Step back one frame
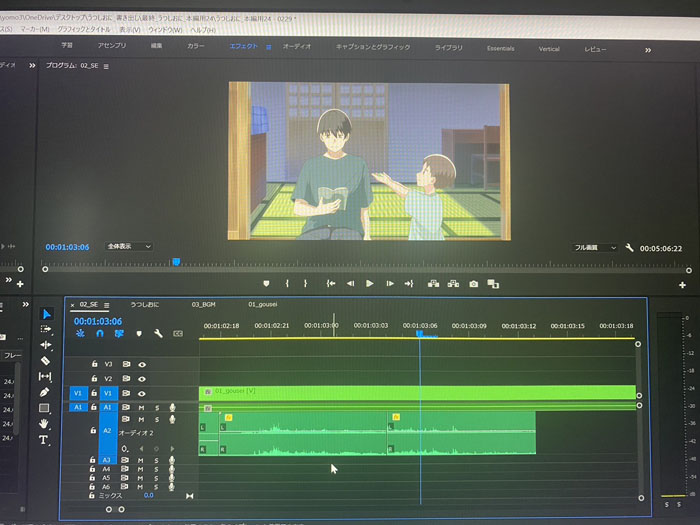 pyautogui.click(x=350, y=283)
